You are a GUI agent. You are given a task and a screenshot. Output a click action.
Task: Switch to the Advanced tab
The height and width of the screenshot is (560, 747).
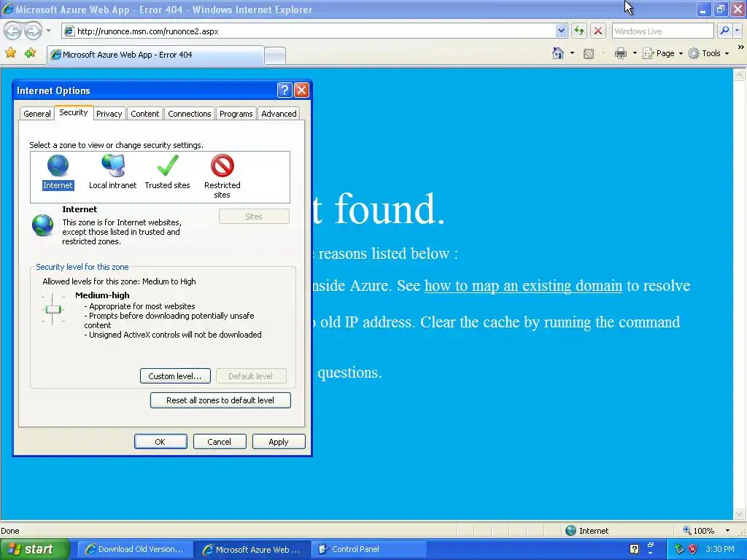coord(279,114)
